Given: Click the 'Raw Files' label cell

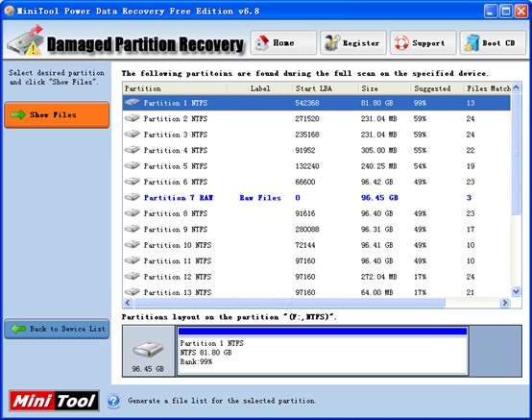Looking at the screenshot, I should 260,198.
